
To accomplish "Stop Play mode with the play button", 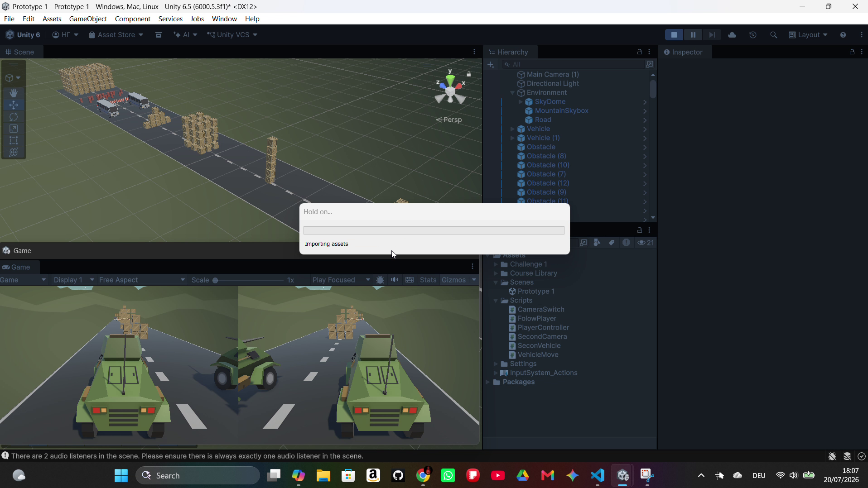I will 674,35.
